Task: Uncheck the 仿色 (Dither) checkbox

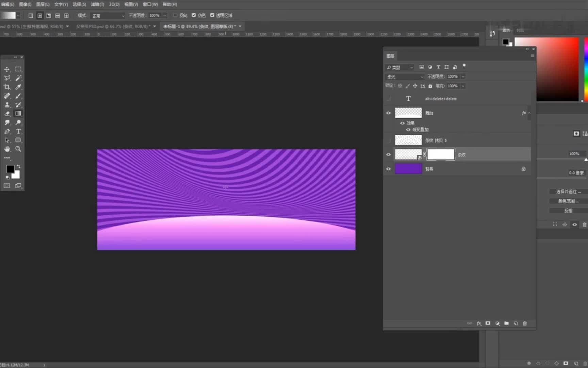Action: click(194, 15)
